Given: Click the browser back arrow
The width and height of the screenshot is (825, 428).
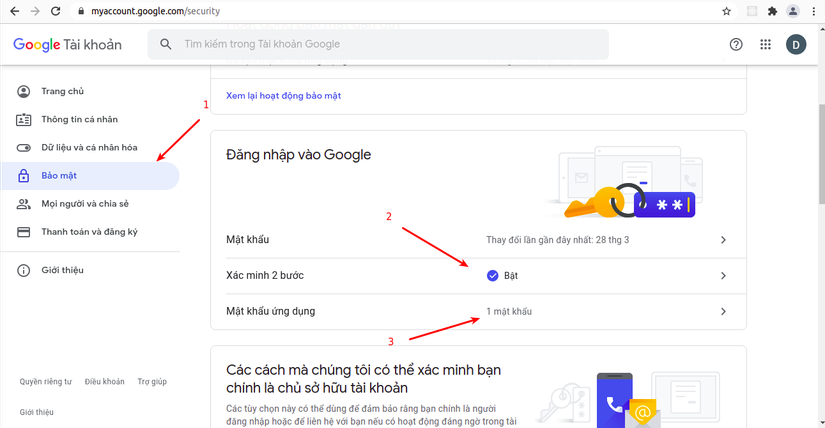Looking at the screenshot, I should (x=14, y=11).
